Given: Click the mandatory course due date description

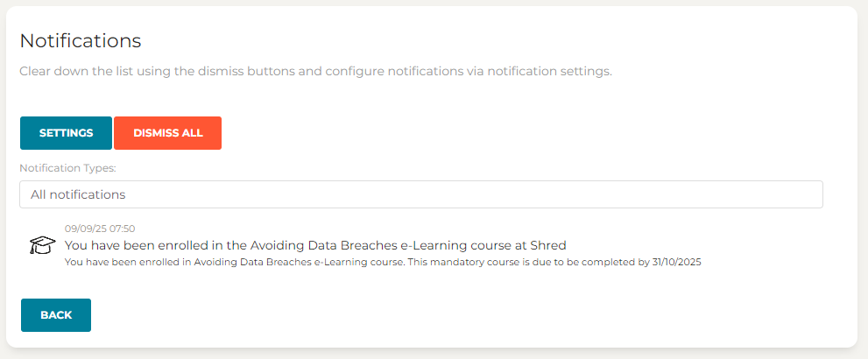Looking at the screenshot, I should point(383,261).
